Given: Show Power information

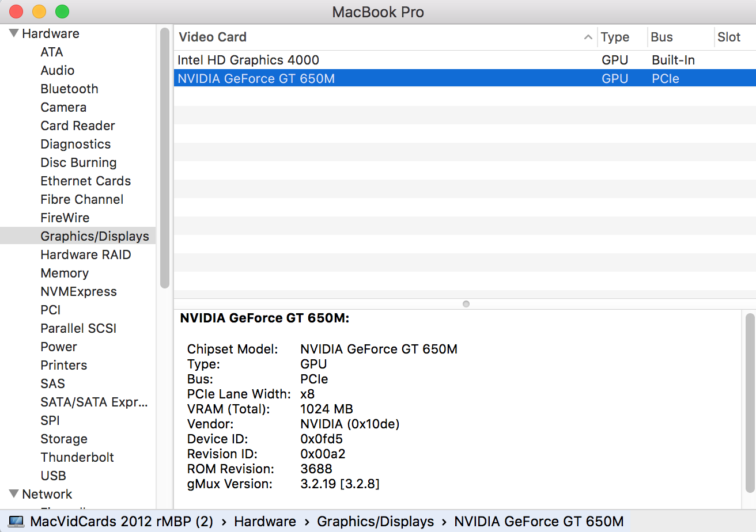Looking at the screenshot, I should point(59,347).
